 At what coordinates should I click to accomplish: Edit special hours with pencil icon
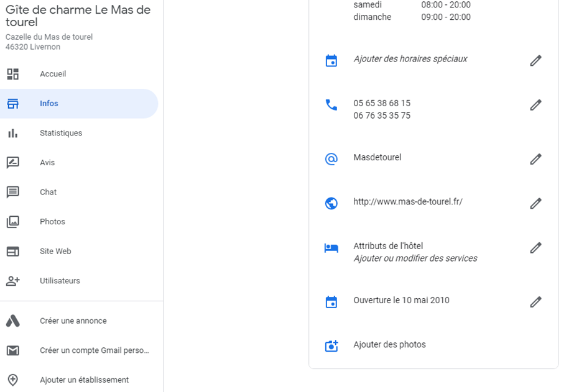535,61
